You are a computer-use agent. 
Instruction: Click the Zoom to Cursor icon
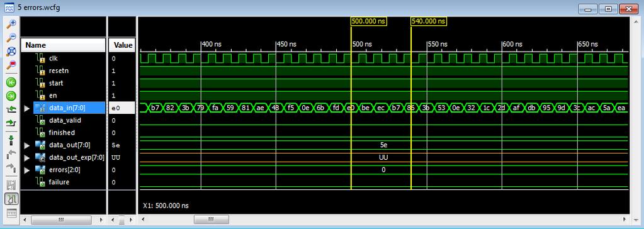[x=11, y=65]
